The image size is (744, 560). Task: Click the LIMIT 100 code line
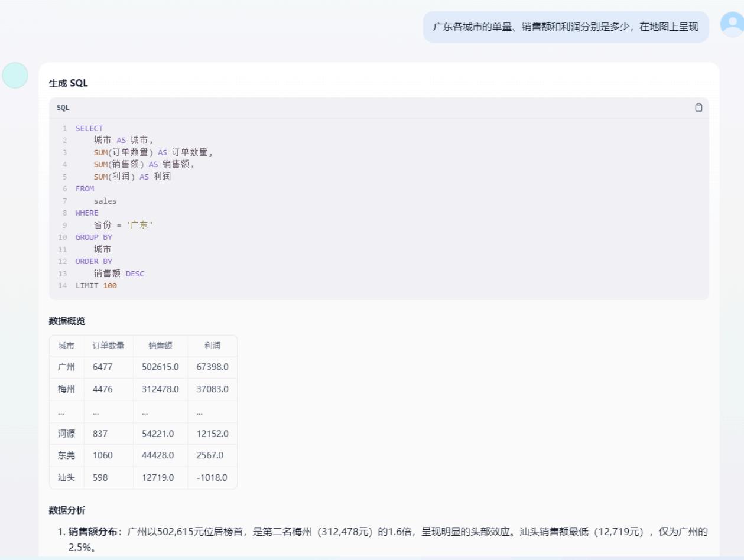tap(96, 286)
